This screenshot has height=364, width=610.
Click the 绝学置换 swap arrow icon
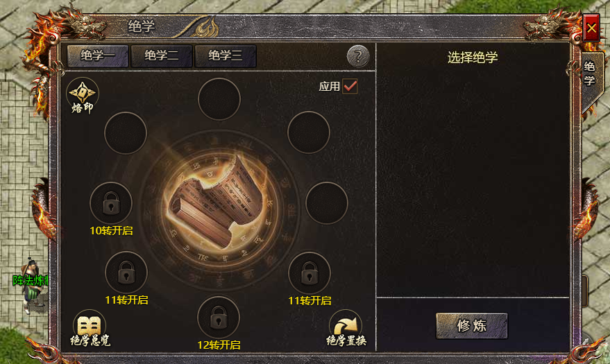[x=346, y=329]
